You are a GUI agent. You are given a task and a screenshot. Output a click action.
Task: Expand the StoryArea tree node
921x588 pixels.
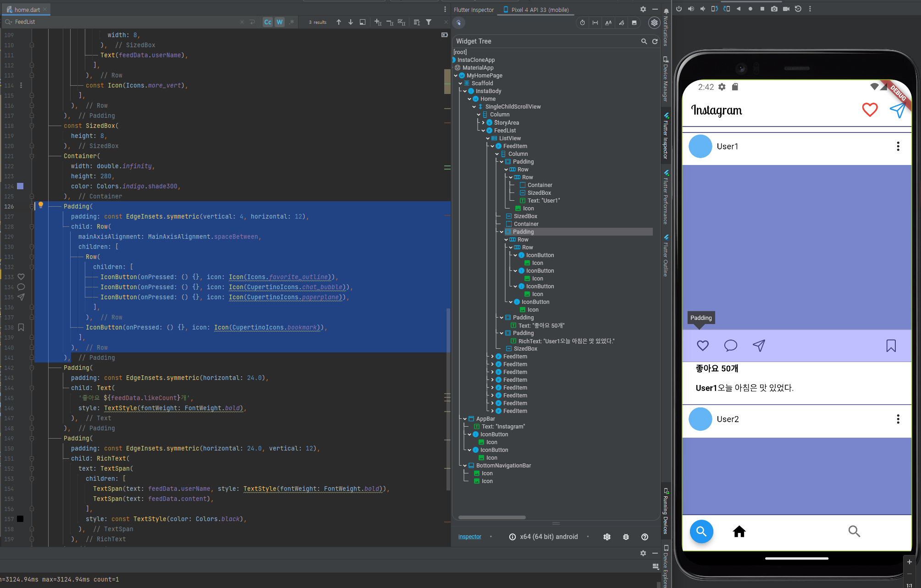point(483,122)
